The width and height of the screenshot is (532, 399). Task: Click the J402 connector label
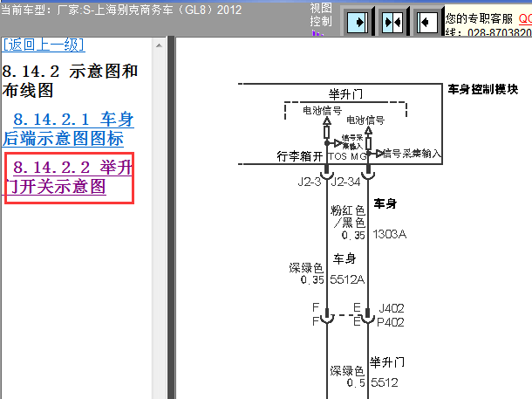pyautogui.click(x=392, y=308)
